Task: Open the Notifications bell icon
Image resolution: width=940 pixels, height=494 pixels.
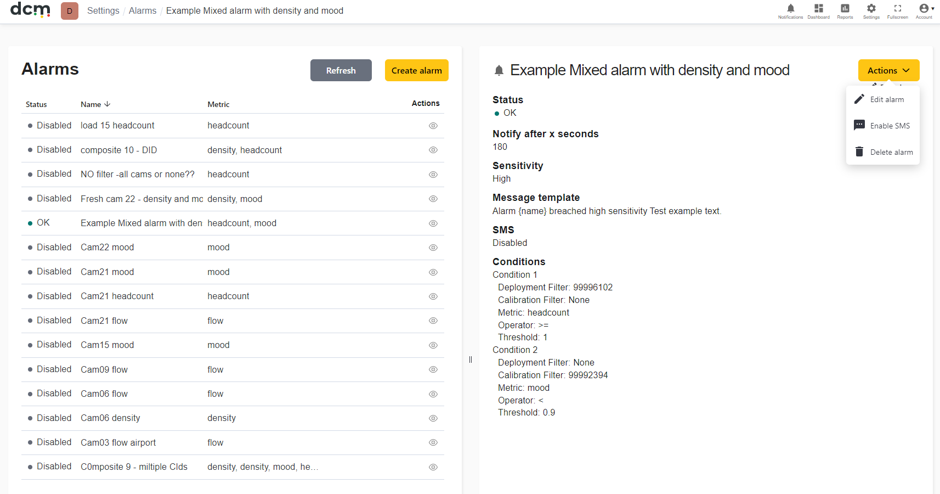Action: click(x=790, y=10)
